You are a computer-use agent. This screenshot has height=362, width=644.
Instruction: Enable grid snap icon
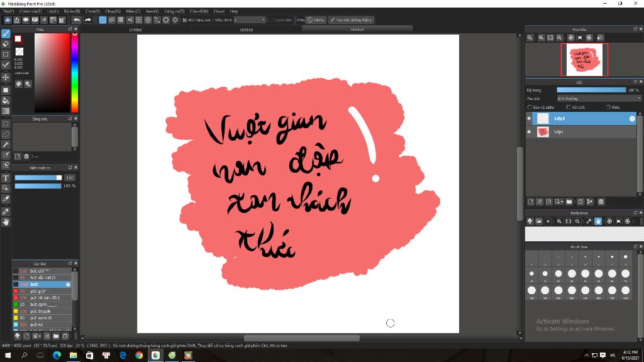click(121, 19)
